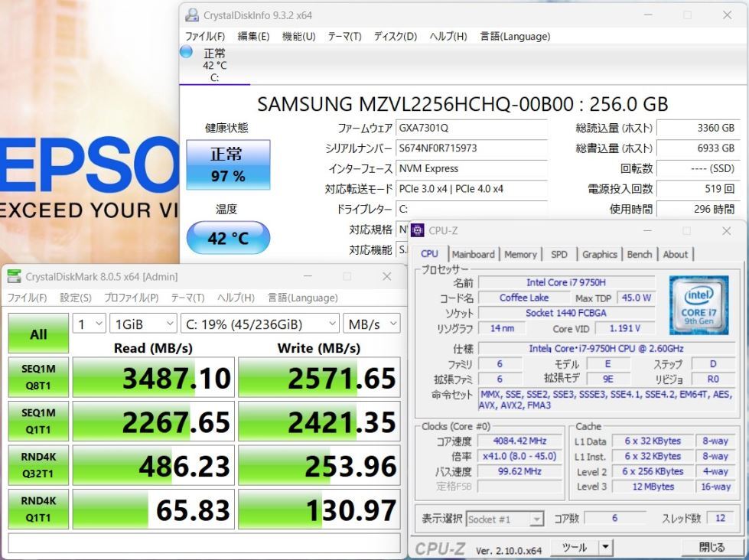Open the MB/s unit dropdown
749x560 pixels.
372,324
